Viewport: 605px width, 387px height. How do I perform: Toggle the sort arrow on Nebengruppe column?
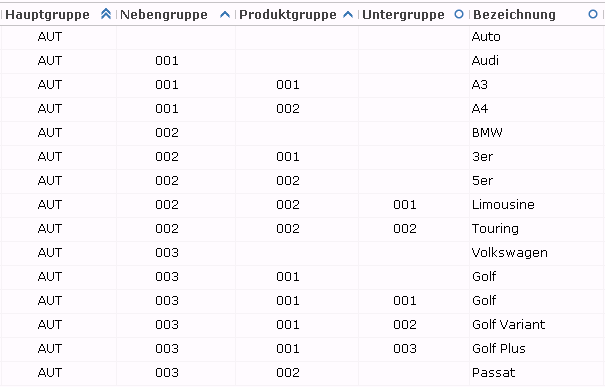click(225, 15)
